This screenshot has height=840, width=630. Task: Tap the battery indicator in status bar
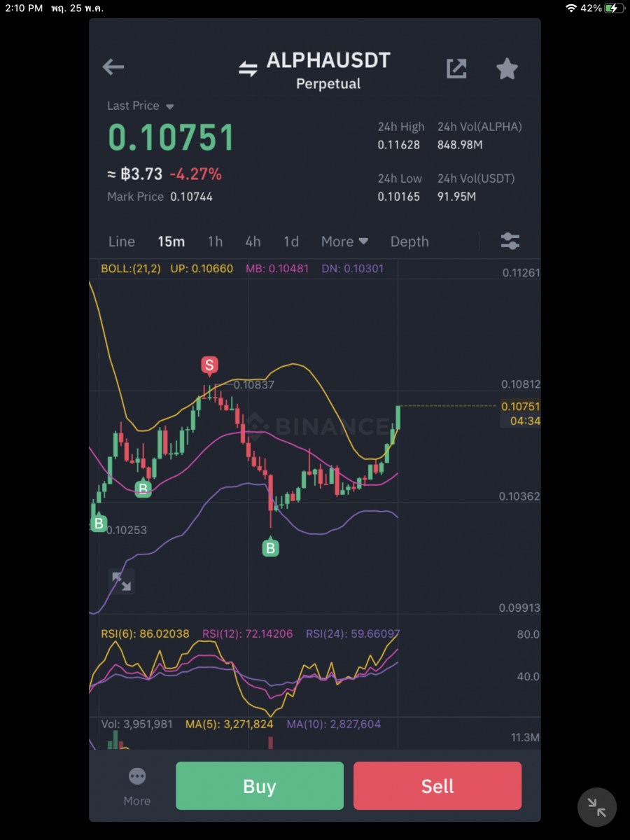[x=615, y=8]
